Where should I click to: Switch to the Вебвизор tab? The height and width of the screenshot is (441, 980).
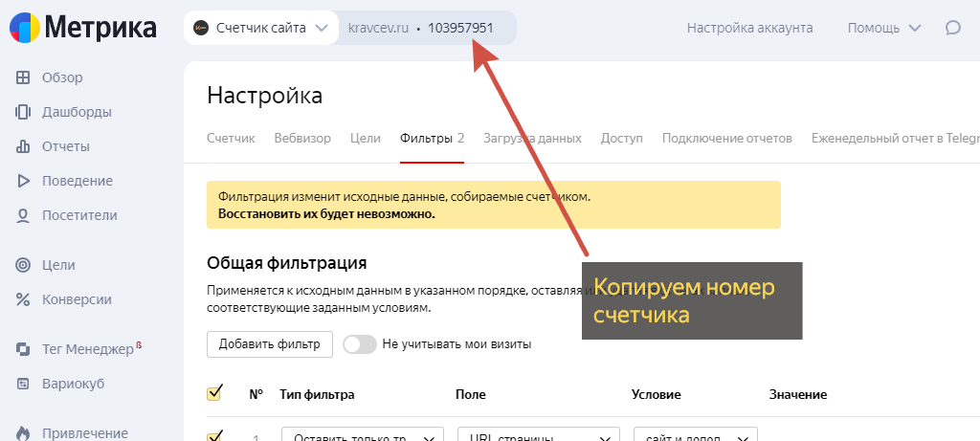tap(302, 138)
